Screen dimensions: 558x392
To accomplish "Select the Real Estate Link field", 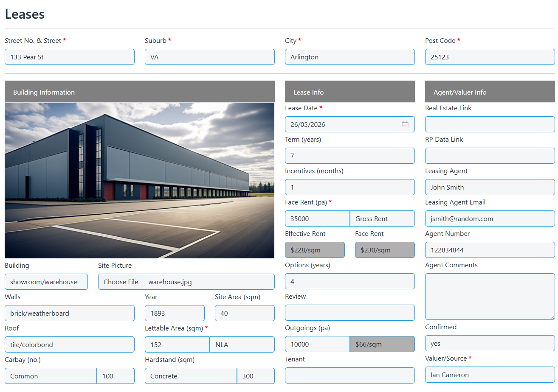I will click(490, 124).
